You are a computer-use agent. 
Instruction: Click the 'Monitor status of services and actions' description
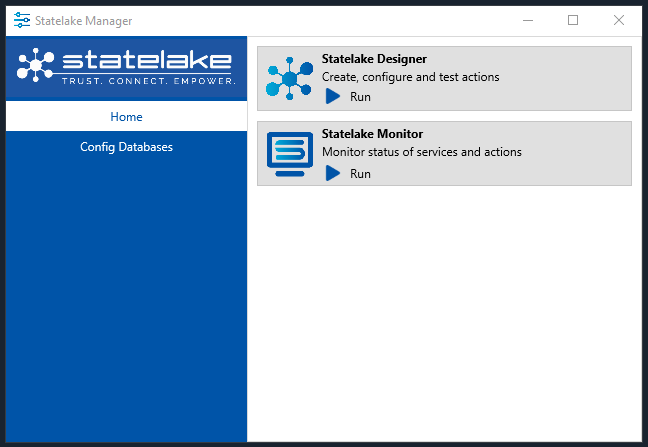[x=422, y=152]
